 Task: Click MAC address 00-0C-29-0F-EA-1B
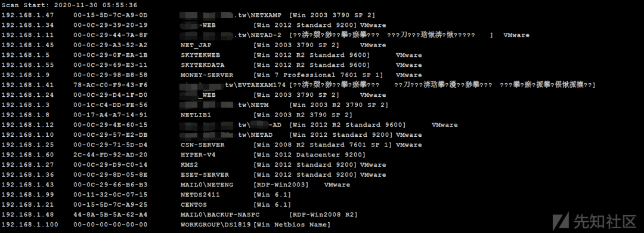pos(110,55)
